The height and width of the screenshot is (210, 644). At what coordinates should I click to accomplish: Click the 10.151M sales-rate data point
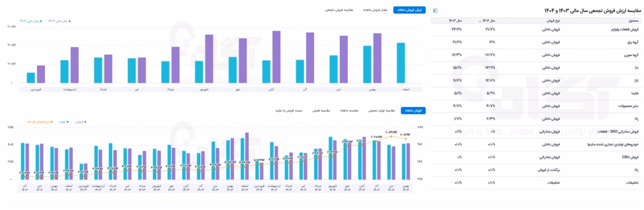[x=406, y=138]
